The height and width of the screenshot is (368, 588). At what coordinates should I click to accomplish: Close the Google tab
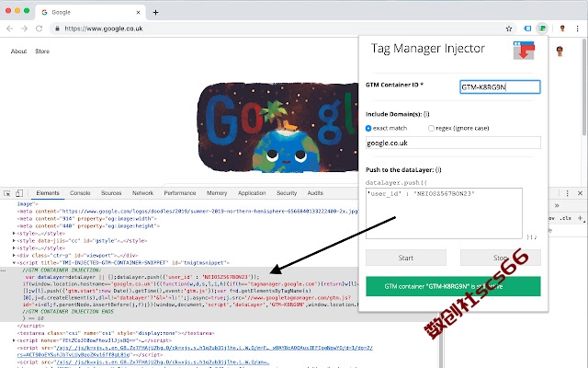(138, 12)
